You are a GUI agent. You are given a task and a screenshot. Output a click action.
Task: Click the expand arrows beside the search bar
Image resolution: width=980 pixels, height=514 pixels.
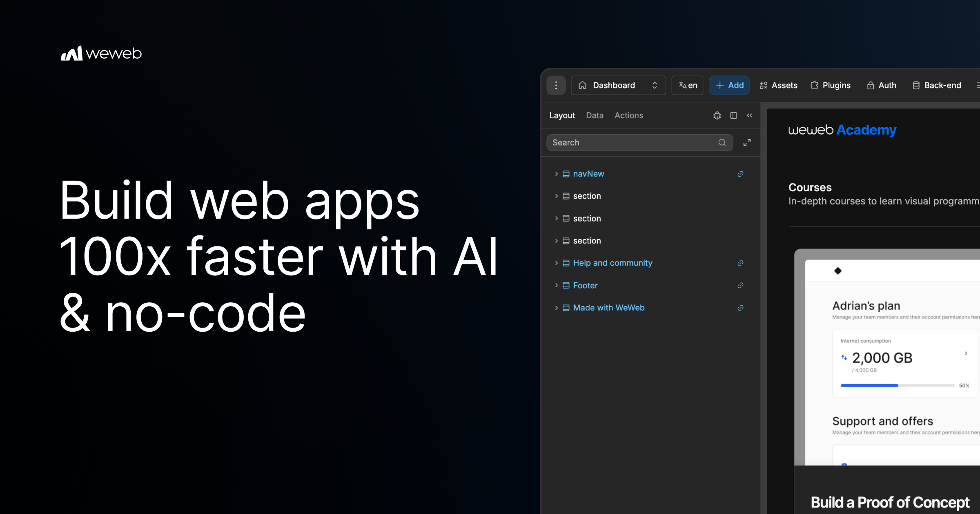747,142
